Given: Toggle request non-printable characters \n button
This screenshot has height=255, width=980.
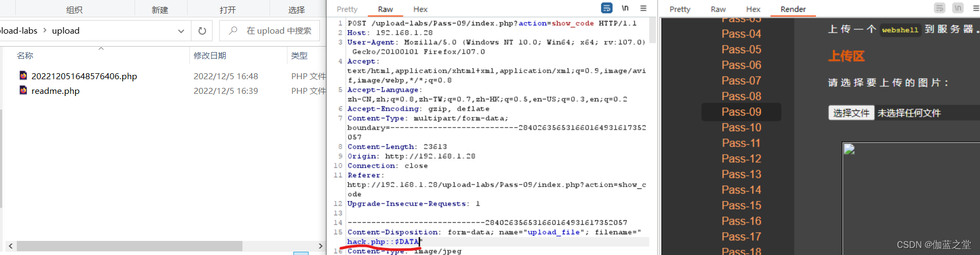Looking at the screenshot, I should pyautogui.click(x=625, y=8).
